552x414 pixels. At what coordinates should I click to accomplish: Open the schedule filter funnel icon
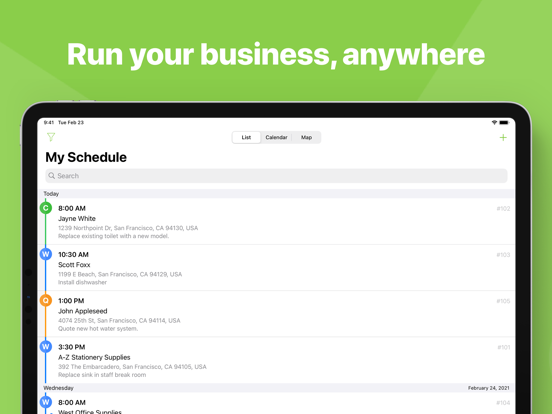tap(51, 137)
